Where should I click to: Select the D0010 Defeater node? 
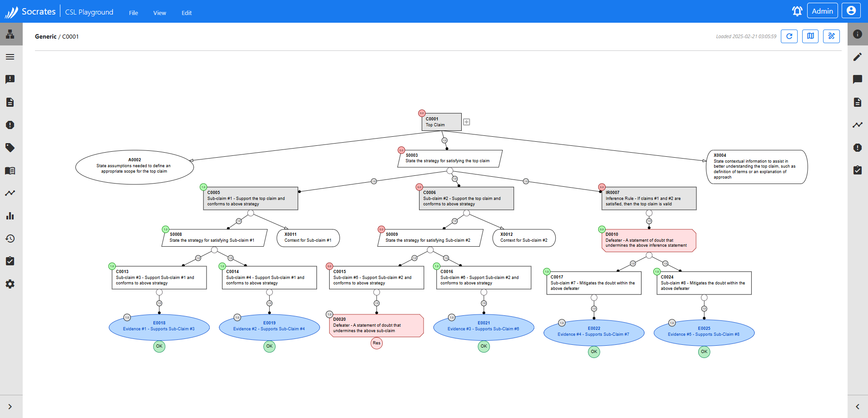(648, 240)
